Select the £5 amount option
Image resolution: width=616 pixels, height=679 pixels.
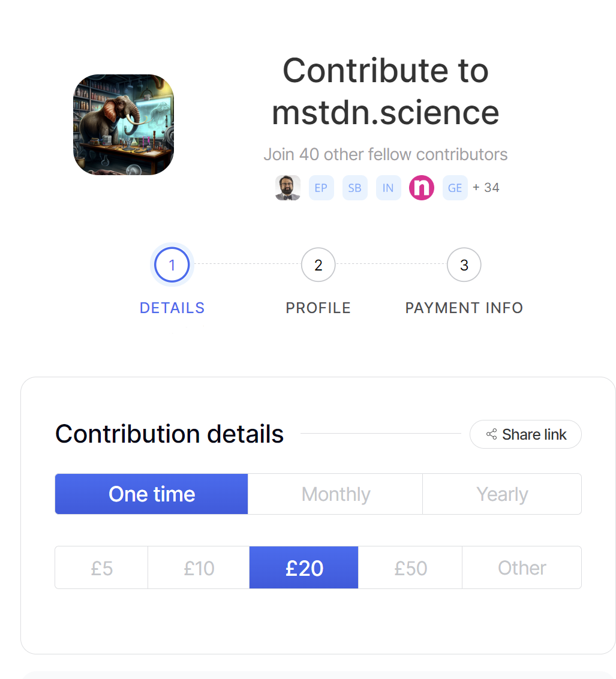coord(101,567)
